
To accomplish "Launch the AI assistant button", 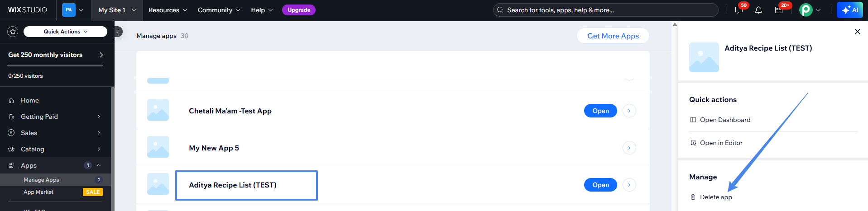I will pos(850,10).
